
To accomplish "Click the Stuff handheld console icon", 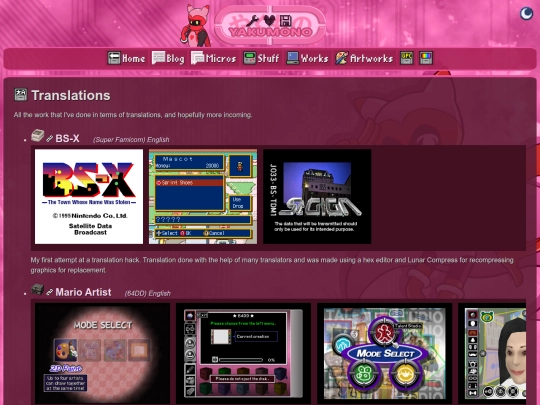I will click(249, 58).
